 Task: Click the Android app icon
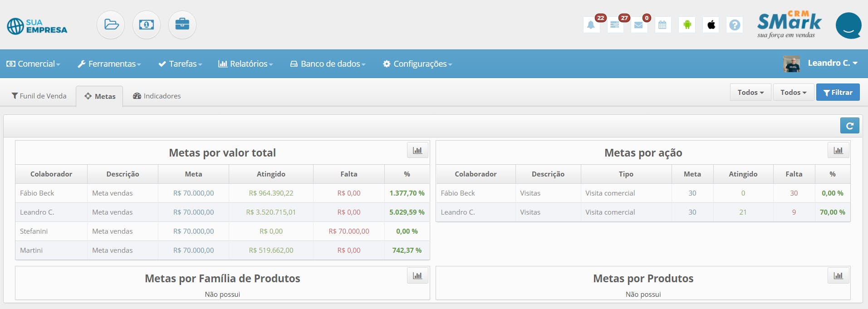(687, 25)
